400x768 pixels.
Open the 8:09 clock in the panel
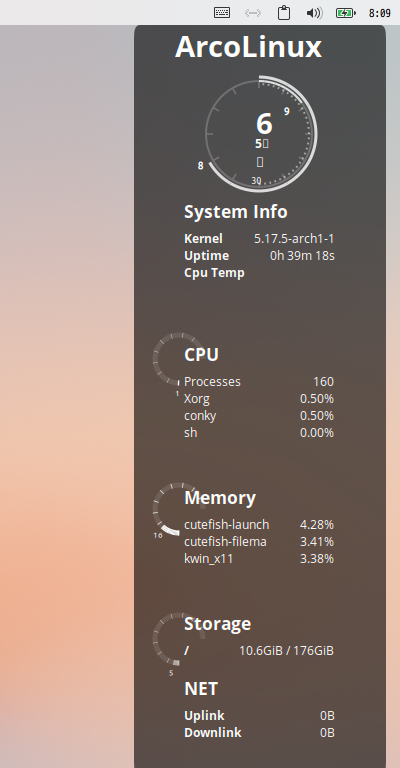click(380, 13)
